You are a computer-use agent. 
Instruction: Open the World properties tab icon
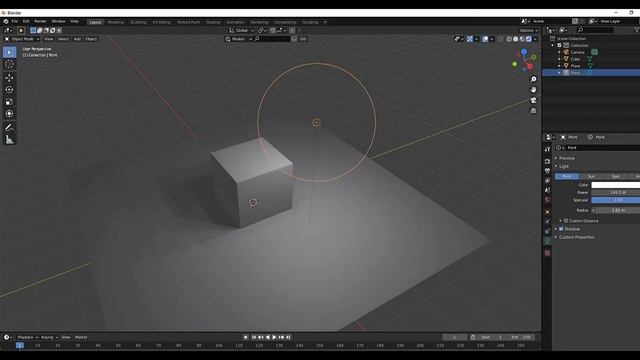[547, 200]
